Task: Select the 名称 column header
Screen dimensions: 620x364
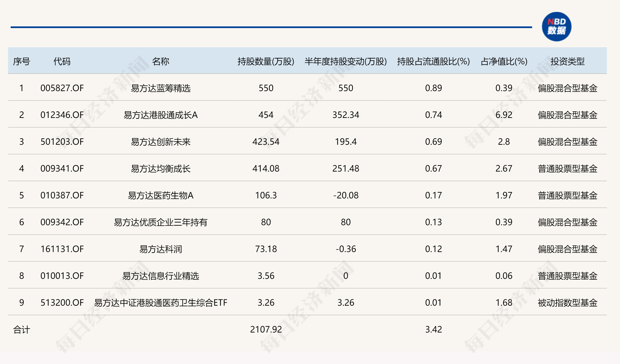Action: (x=161, y=61)
